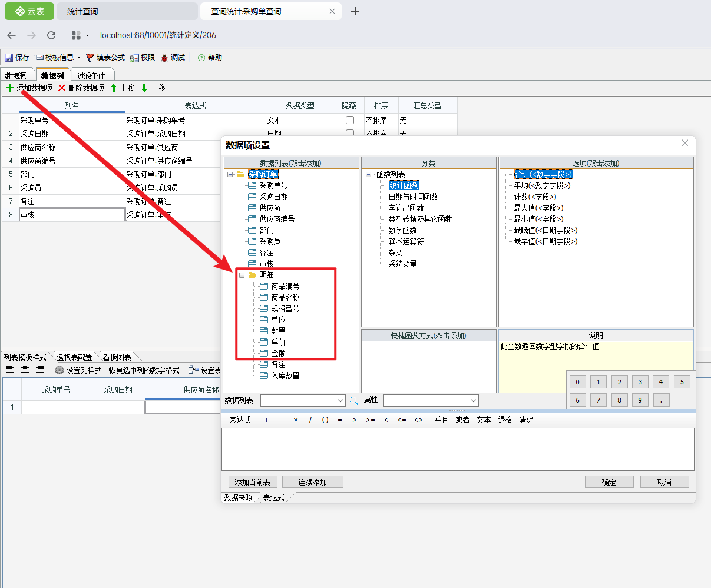The height and width of the screenshot is (588, 711).
Task: Open 填表公式 formula tool
Action: (90, 58)
